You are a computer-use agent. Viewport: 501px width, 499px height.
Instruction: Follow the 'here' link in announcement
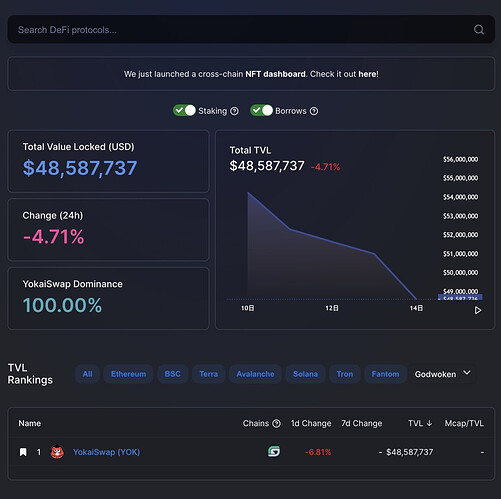click(x=367, y=74)
